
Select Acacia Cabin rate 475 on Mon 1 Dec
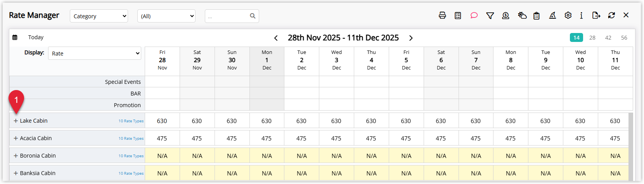click(x=267, y=138)
